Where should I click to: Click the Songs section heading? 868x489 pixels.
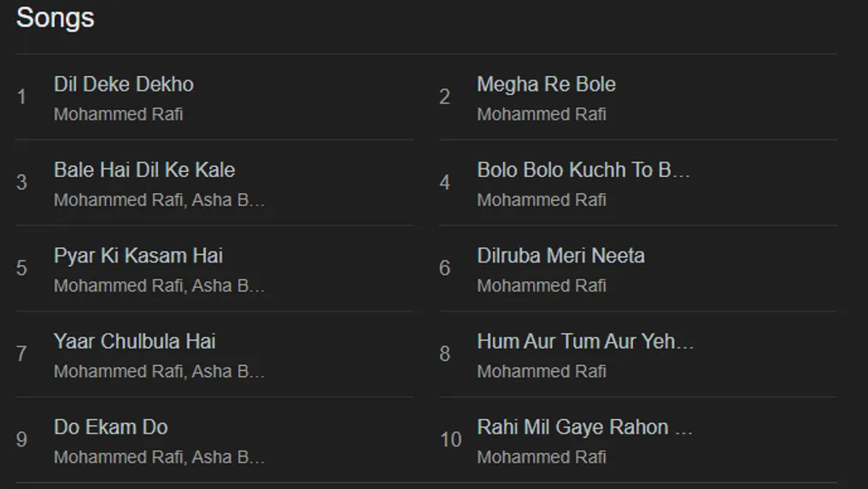[x=56, y=18]
